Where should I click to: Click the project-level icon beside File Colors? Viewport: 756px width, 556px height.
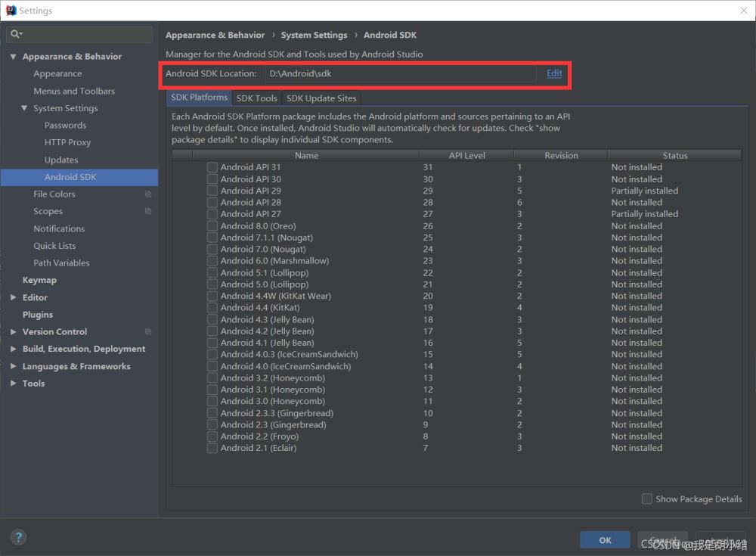[x=148, y=194]
